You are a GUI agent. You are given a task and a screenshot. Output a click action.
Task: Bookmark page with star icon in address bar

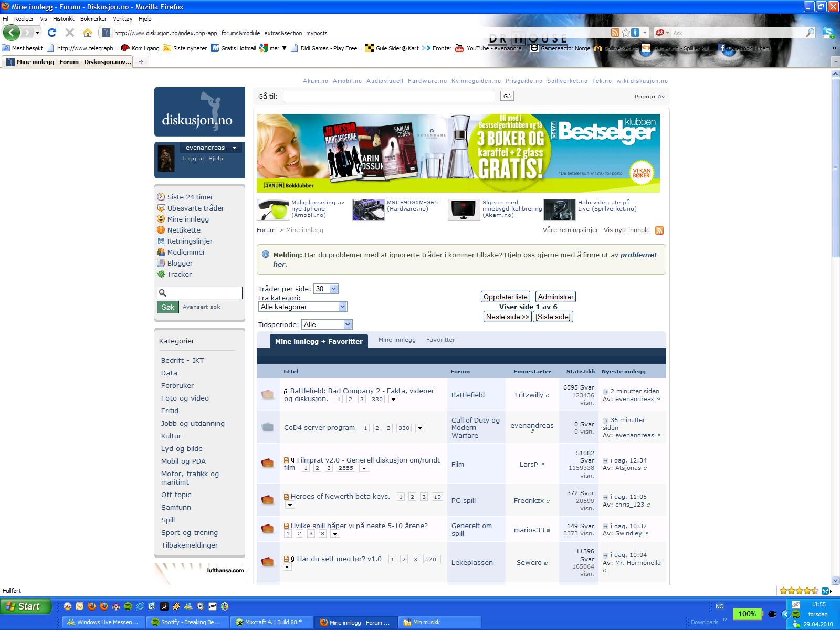625,33
